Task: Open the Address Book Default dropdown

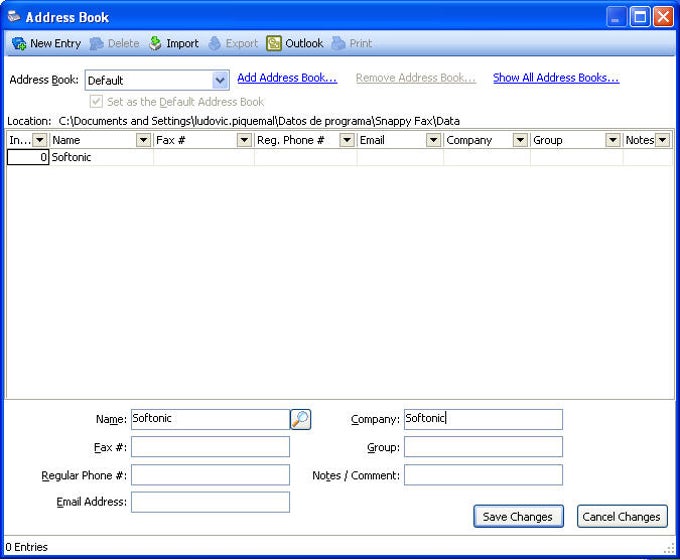Action: pyautogui.click(x=220, y=80)
